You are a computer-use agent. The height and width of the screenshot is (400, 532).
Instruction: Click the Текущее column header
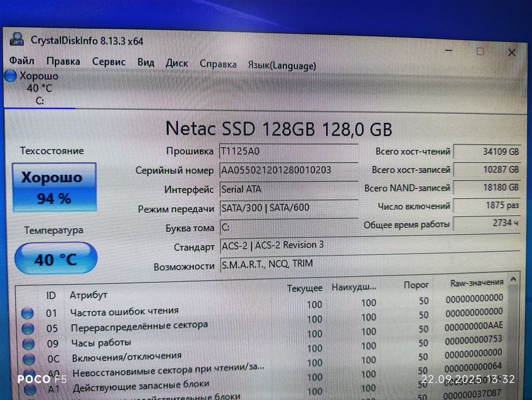point(305,288)
